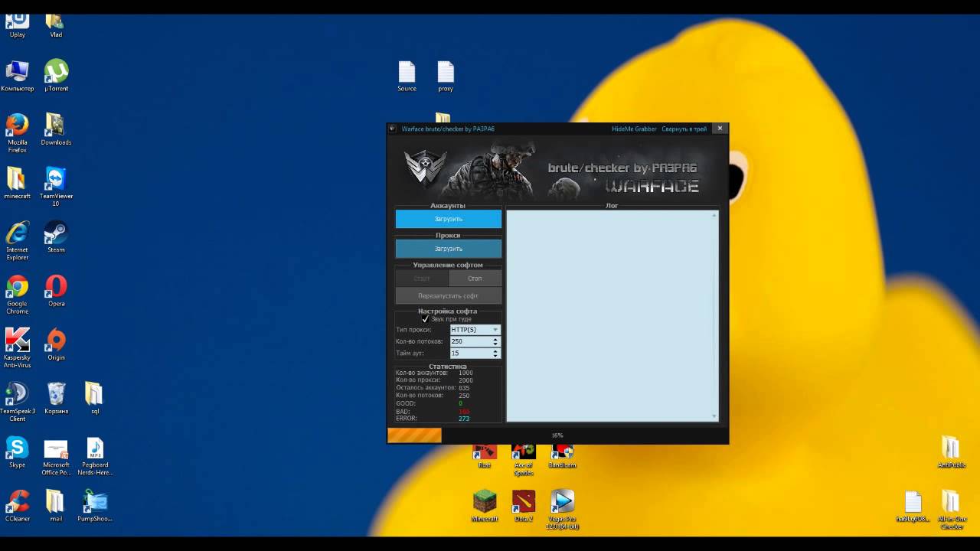Open the Vegas Pro 12.0 shortcut
Viewport: 980px width, 551px height.
(x=562, y=510)
